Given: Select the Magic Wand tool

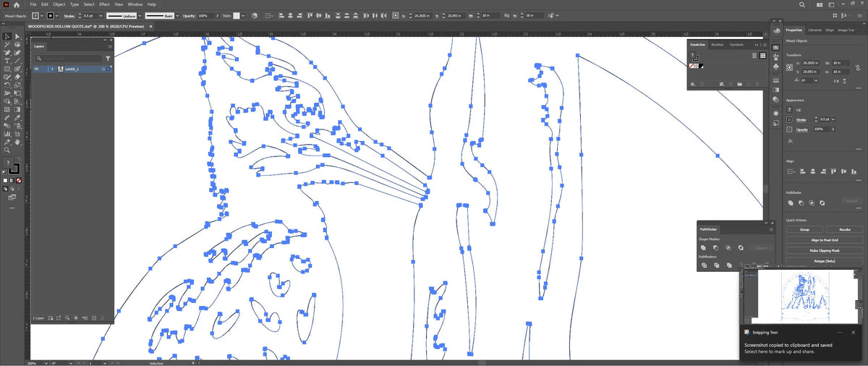Looking at the screenshot, I should [x=7, y=44].
